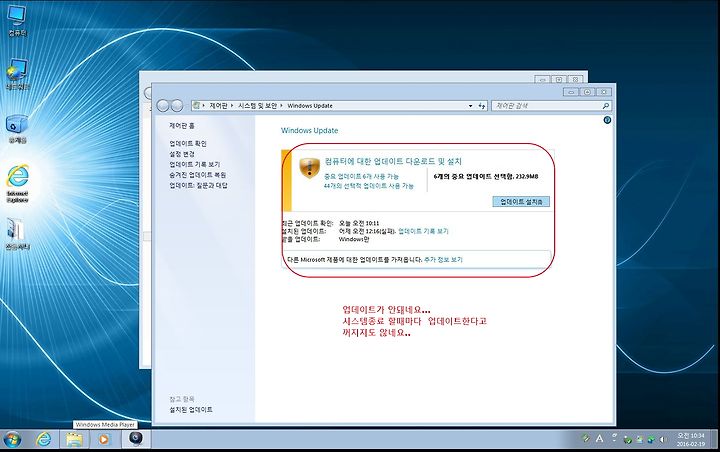Open the 컴퓨터 desktop icon
Screen dimensions: 720x452
tap(17, 21)
